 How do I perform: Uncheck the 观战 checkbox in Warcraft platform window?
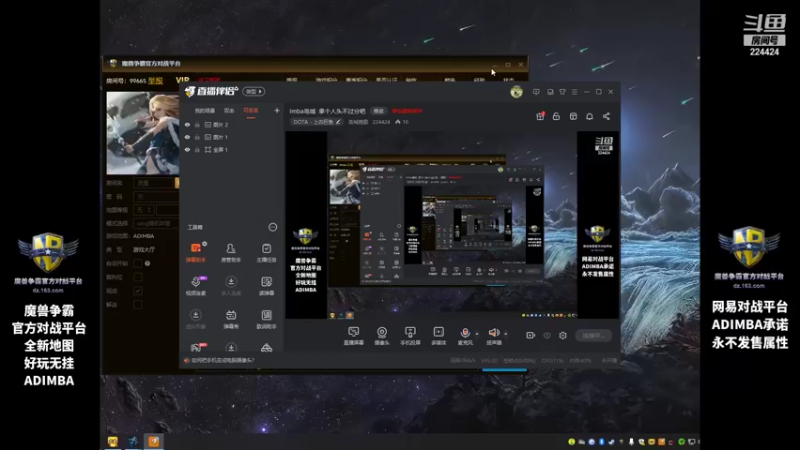pos(138,291)
